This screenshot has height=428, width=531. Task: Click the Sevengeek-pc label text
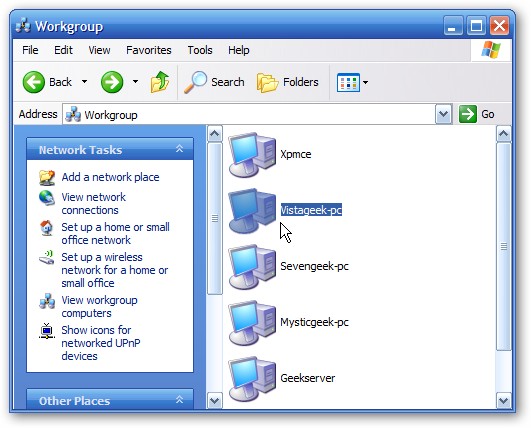[314, 266]
